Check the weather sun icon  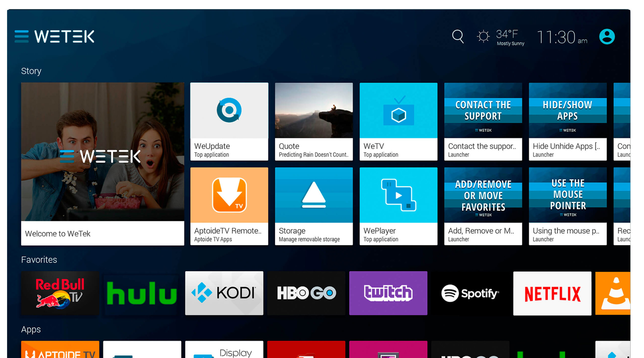[483, 36]
